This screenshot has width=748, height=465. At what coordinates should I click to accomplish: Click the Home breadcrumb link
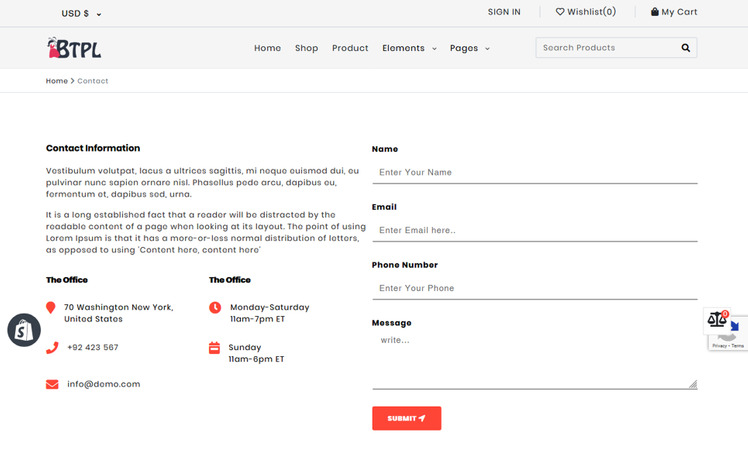[x=57, y=81]
